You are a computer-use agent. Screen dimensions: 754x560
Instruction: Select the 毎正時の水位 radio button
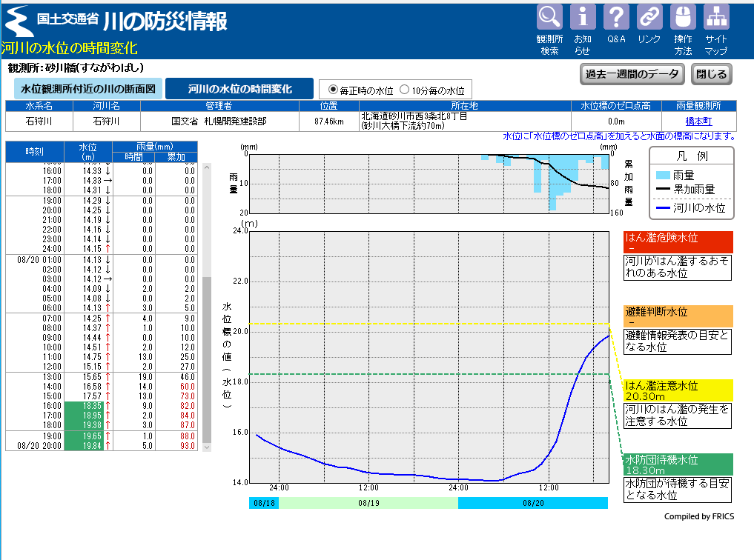pyautogui.click(x=333, y=90)
